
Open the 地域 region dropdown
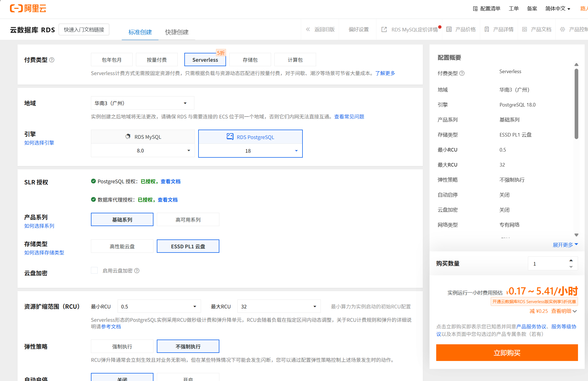tap(142, 103)
